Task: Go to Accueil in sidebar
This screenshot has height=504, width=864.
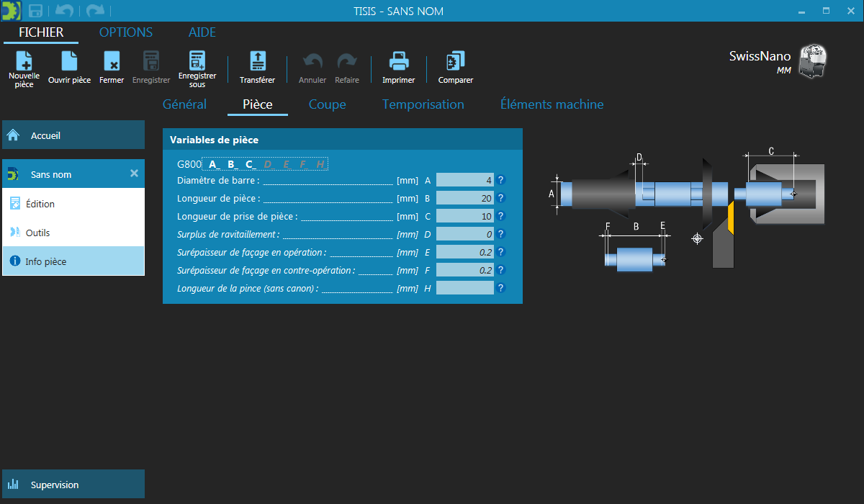Action: (72, 135)
